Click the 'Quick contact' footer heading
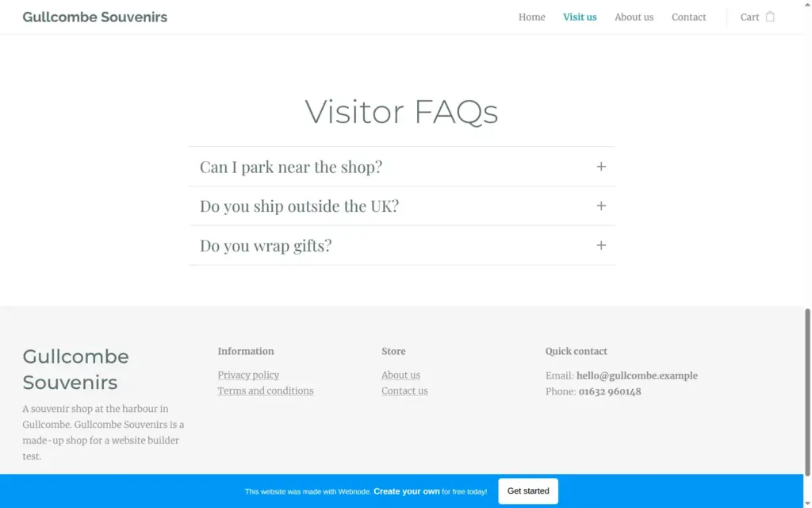This screenshot has height=508, width=812. 576,351
